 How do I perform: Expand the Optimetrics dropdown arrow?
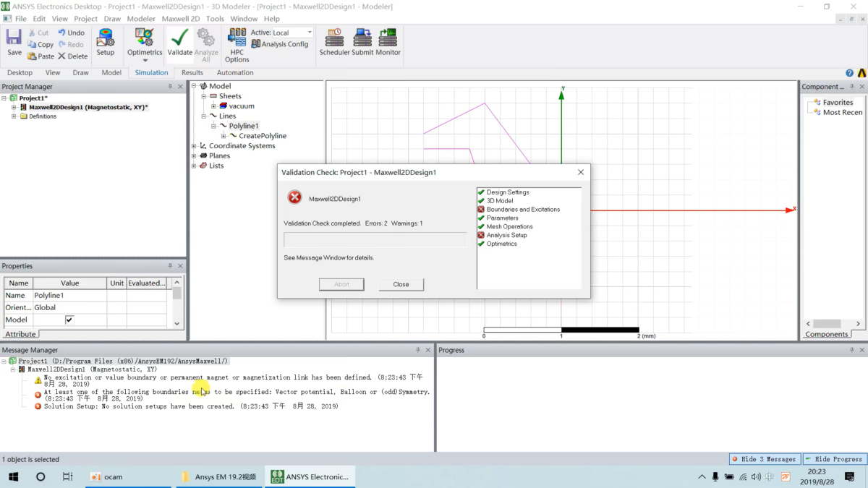click(145, 61)
